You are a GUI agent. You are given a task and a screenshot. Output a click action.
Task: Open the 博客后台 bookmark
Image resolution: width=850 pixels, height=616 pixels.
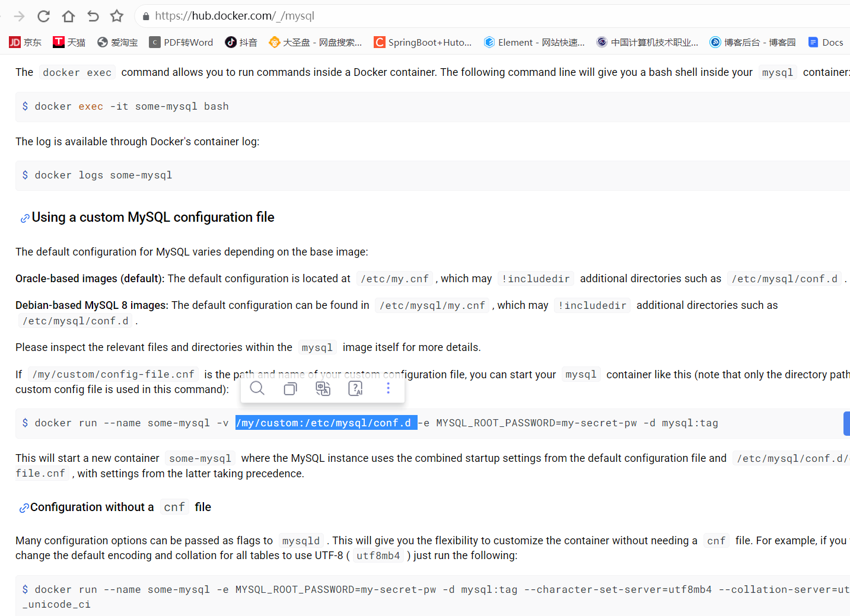[x=753, y=42]
